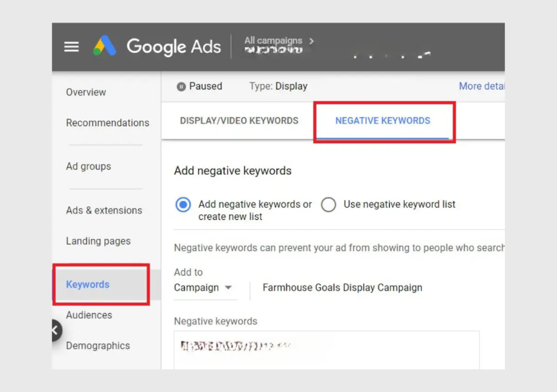Click the Paused status text
This screenshot has height=392, width=557.
[206, 86]
